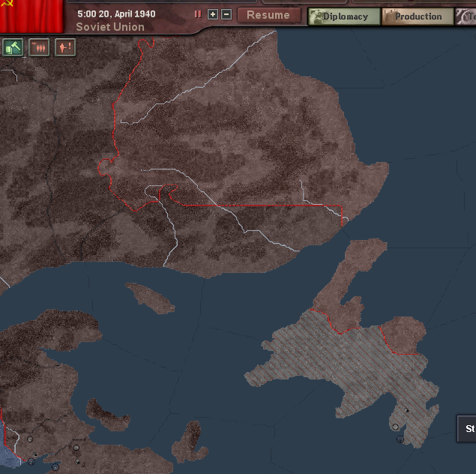Screen dimensions: 476x474
Task: Click the 'St' button at right edge
Action: [468, 429]
